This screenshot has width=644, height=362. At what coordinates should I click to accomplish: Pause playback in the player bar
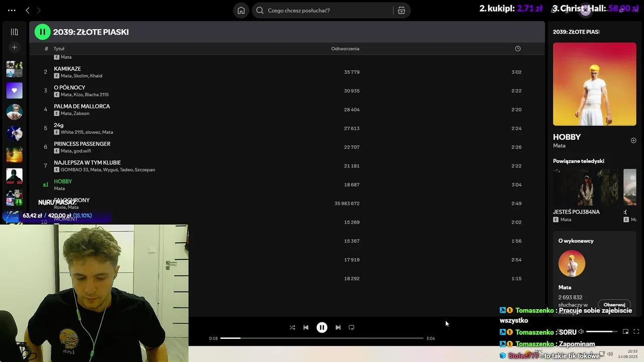(322, 327)
